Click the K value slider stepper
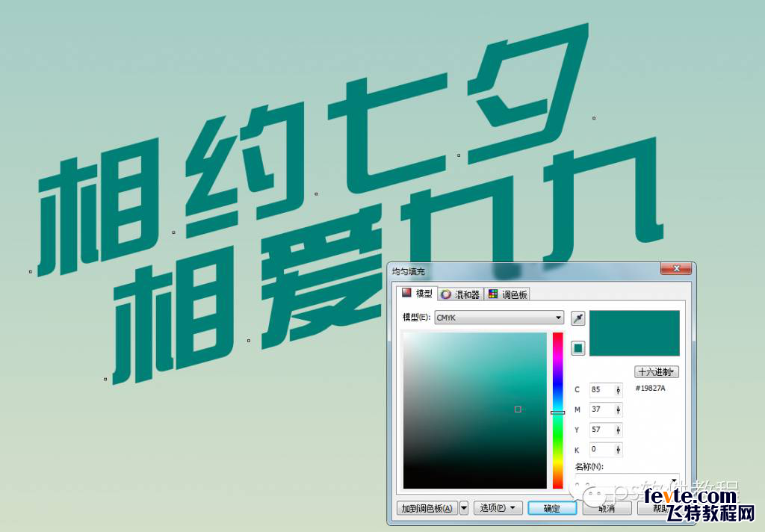This screenshot has height=532, width=765. (x=618, y=450)
